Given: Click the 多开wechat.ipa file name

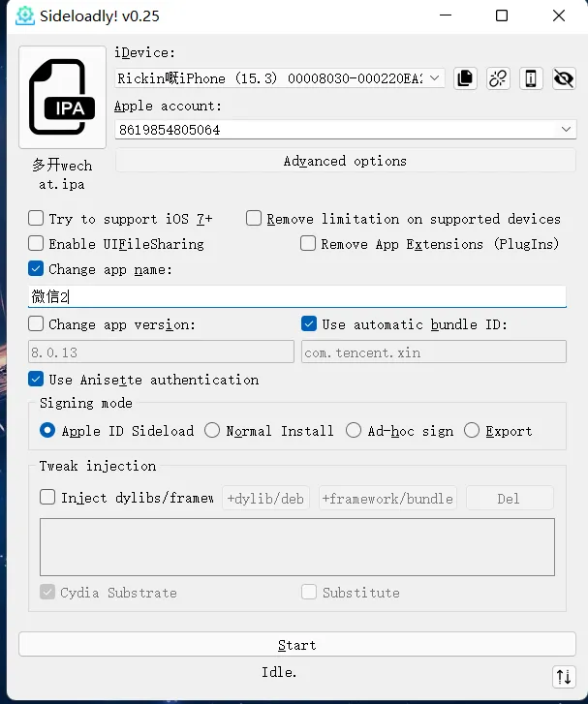Looking at the screenshot, I should pyautogui.click(x=62, y=174).
